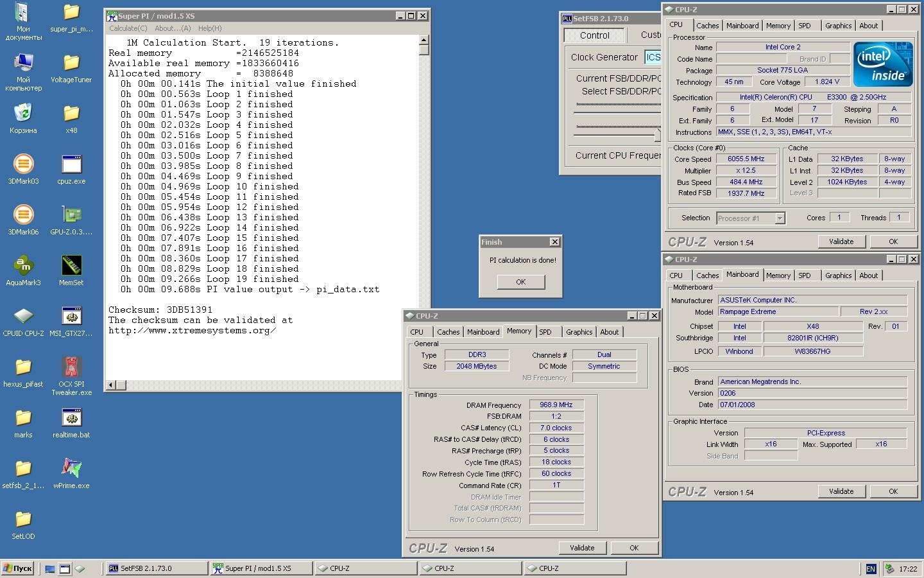This screenshot has width=924, height=578.
Task: Click the language indicator EN in tray
Action: point(870,569)
